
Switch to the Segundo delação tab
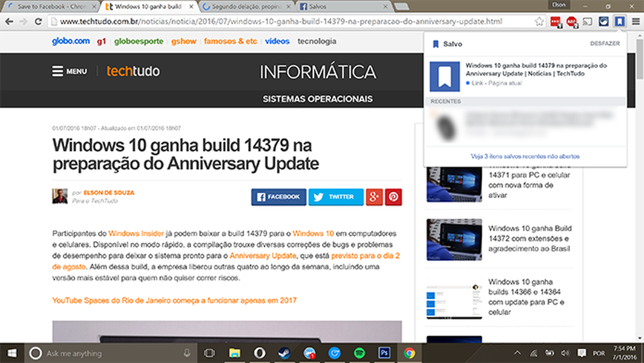[247, 7]
